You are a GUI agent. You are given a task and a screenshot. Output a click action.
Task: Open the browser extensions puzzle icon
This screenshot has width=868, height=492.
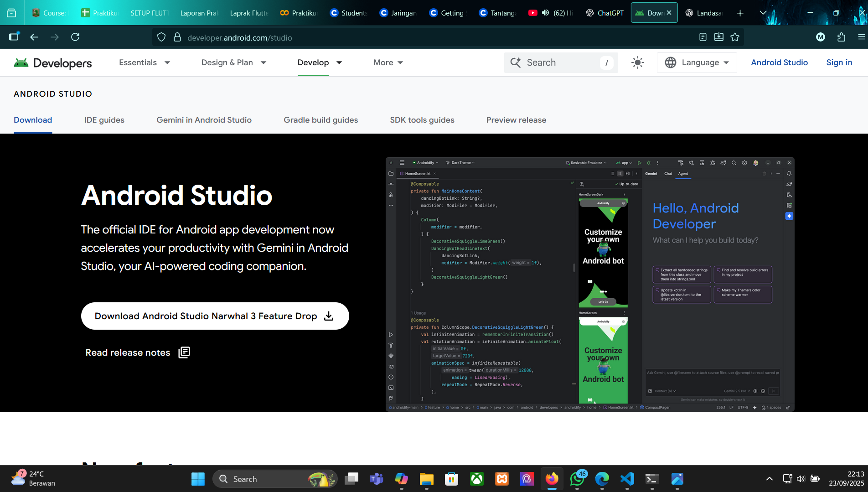[x=841, y=37]
